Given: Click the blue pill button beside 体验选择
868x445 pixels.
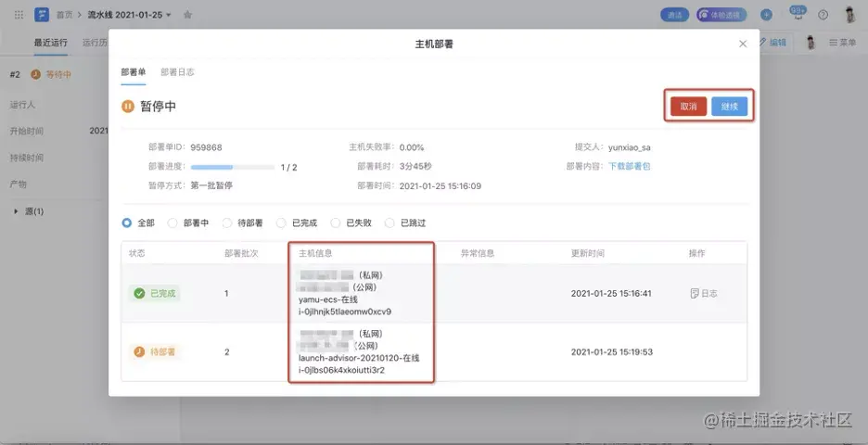Looking at the screenshot, I should point(674,15).
